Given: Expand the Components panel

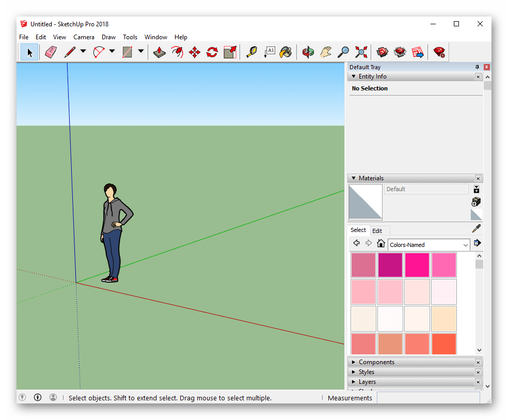Looking at the screenshot, I should pos(354,362).
